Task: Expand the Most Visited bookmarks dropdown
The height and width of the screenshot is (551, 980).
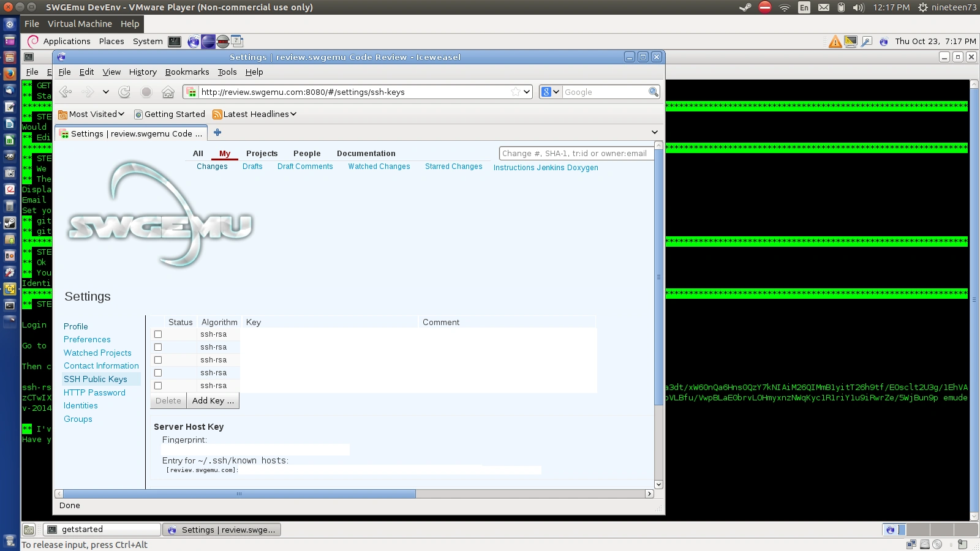Action: [91, 114]
